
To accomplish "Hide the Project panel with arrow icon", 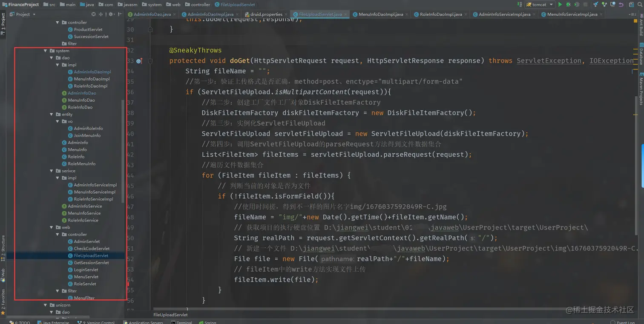I will click(x=120, y=14).
